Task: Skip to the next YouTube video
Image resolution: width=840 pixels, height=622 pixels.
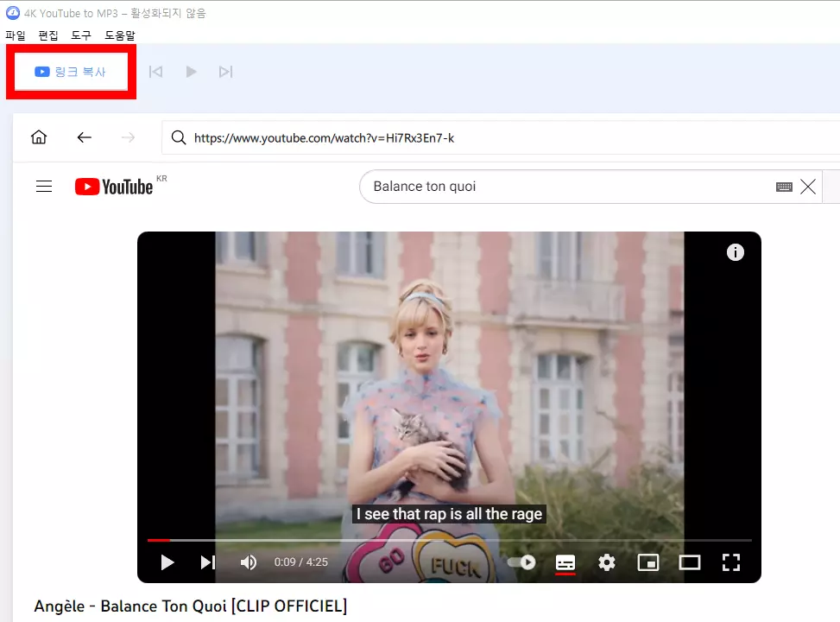Action: click(x=208, y=562)
